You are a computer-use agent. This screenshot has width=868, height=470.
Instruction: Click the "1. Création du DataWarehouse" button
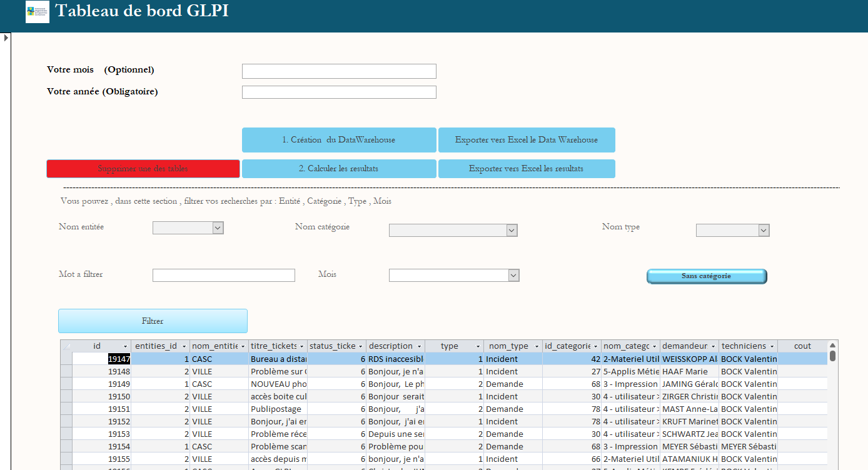point(339,139)
